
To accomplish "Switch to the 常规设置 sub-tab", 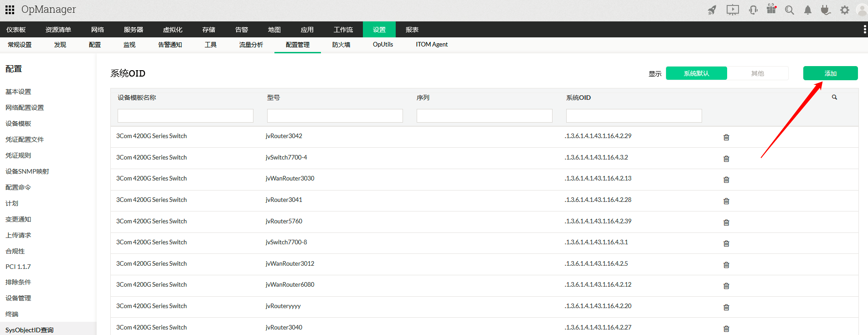I will [20, 45].
